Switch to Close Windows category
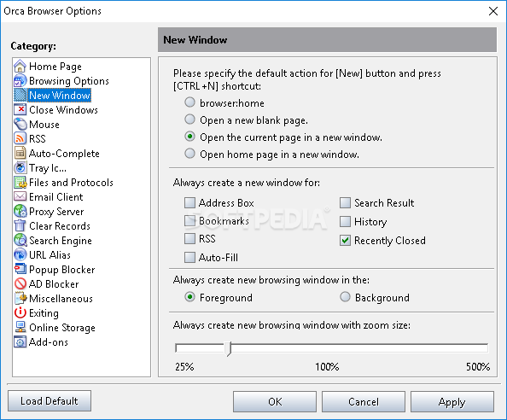Image resolution: width=507 pixels, height=420 pixels. pos(63,110)
